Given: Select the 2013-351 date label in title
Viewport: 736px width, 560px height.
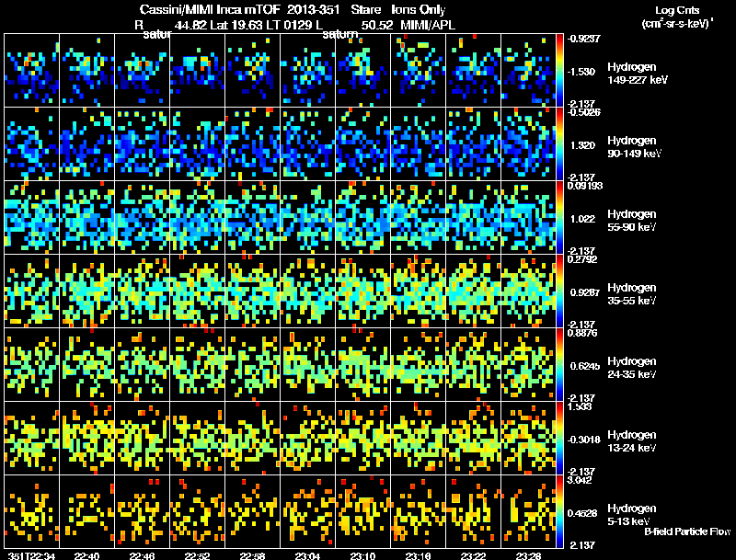Looking at the screenshot, I should click(313, 10).
